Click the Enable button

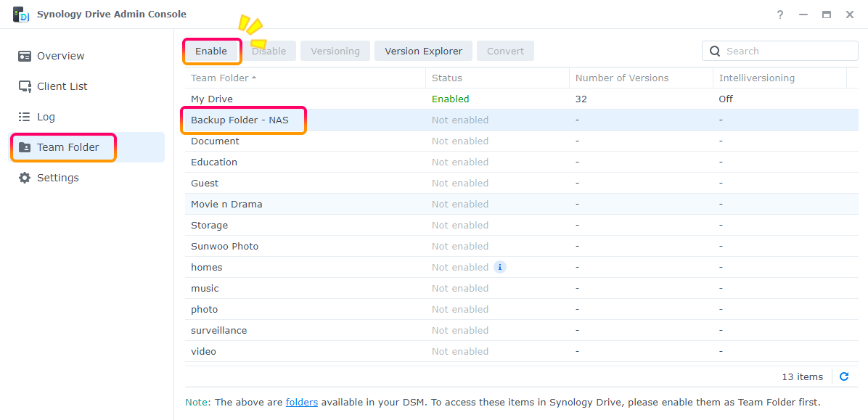(x=211, y=51)
